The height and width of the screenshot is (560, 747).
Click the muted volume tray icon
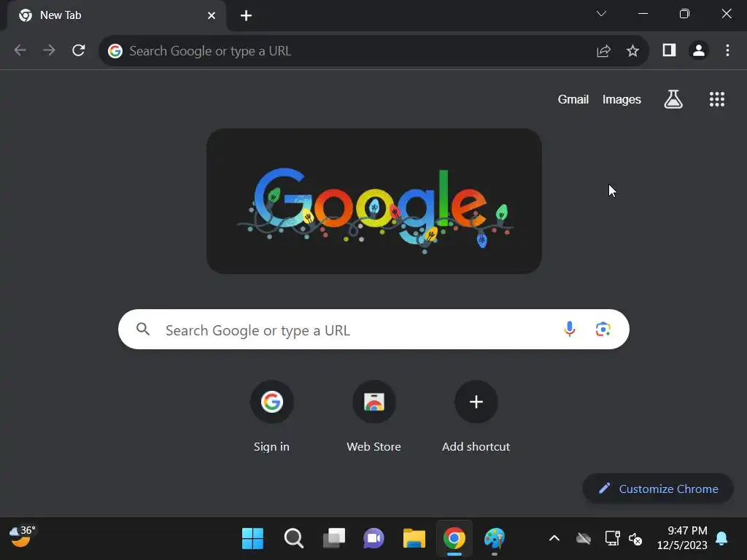click(x=635, y=539)
